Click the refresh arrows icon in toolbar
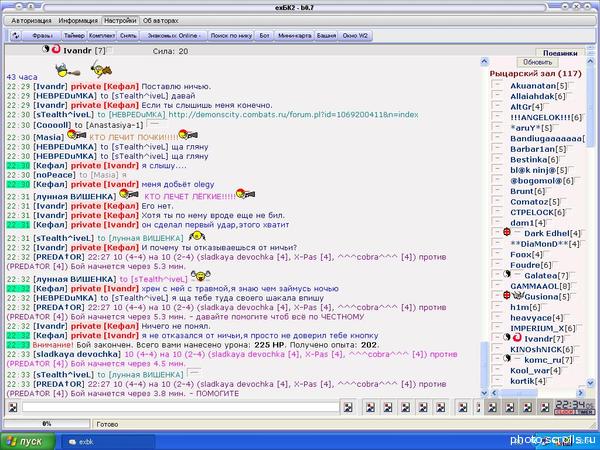600x450 pixels. 16,36
